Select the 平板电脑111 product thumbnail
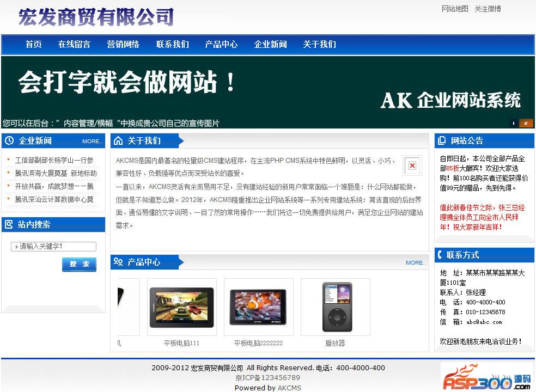 click(182, 307)
